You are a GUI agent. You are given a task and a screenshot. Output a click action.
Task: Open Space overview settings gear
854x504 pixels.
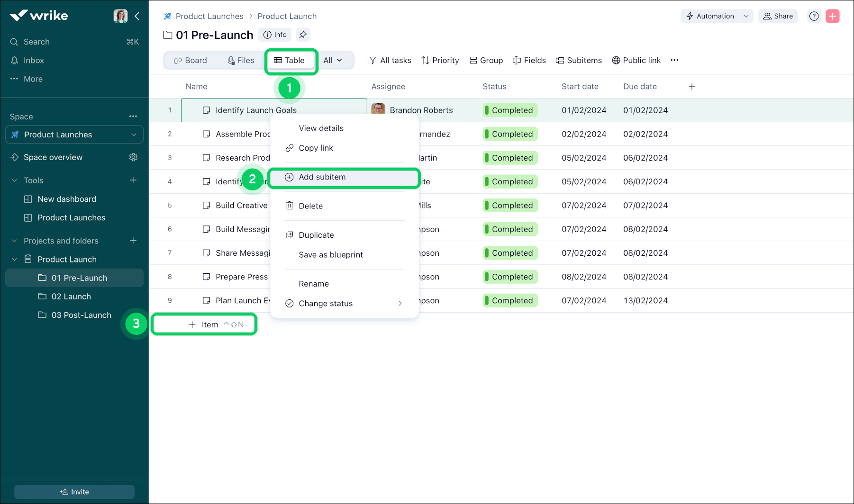[133, 157]
